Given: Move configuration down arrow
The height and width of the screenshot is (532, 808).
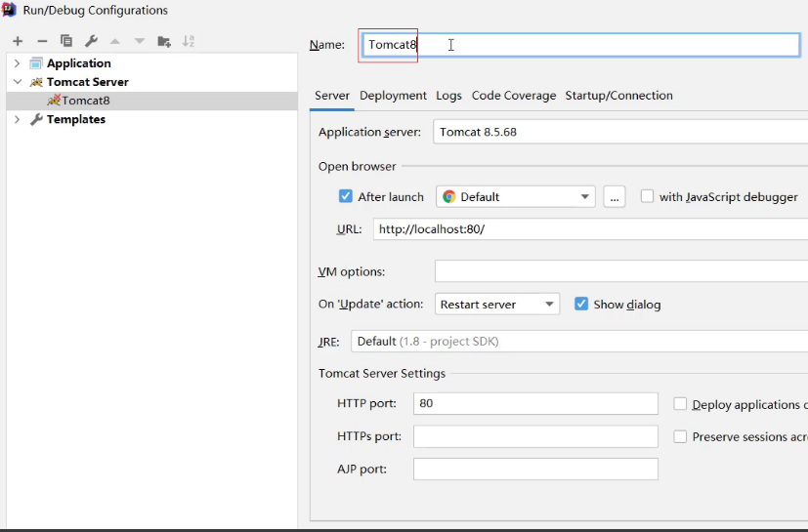Looking at the screenshot, I should (139, 41).
